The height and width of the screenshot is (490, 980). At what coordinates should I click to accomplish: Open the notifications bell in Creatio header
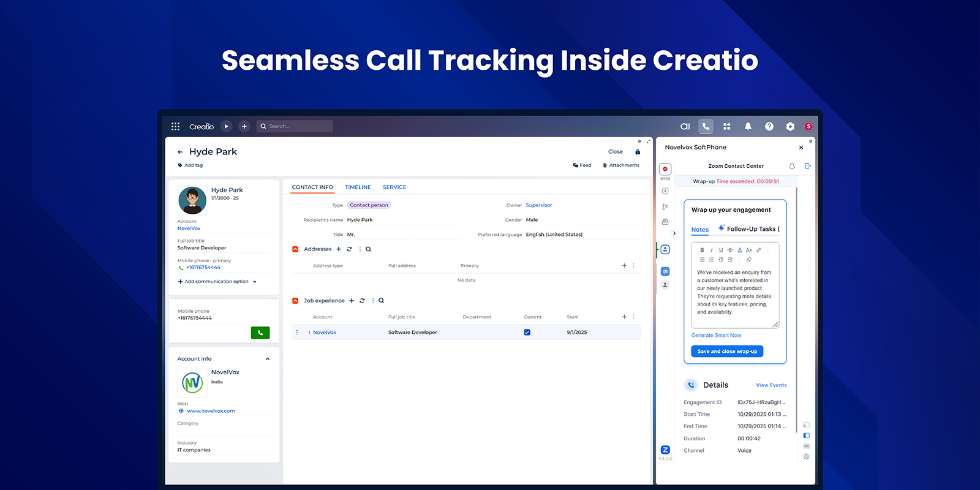[748, 126]
